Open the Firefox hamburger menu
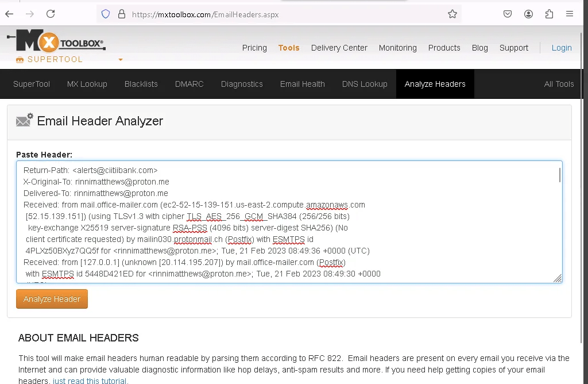This screenshot has height=384, width=588. 570,14
